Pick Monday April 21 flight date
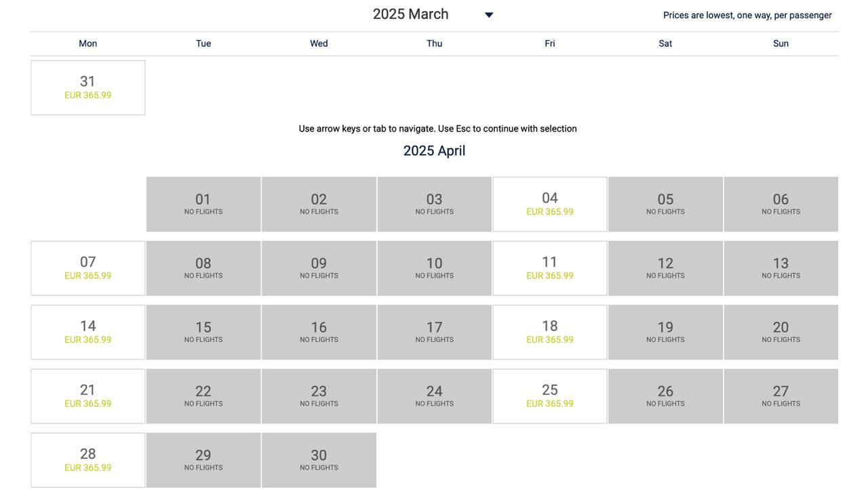This screenshot has width=868, height=492. point(88,396)
